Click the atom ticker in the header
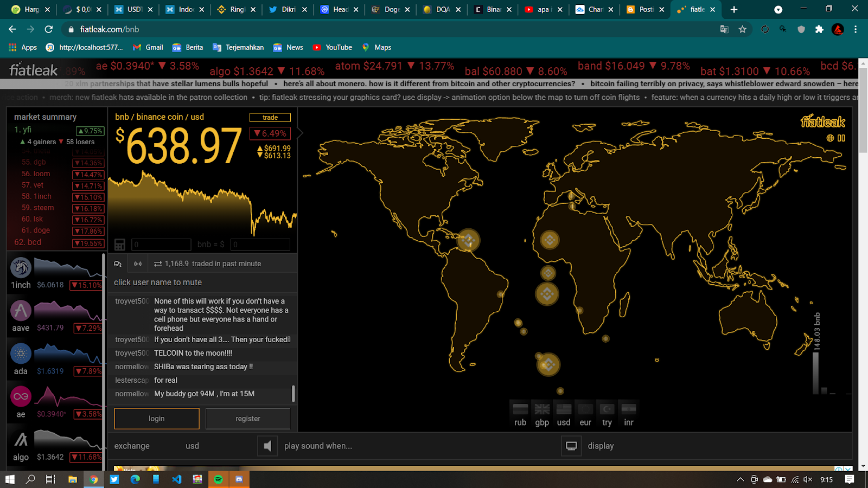Viewport: 868px width, 488px height. click(x=394, y=66)
